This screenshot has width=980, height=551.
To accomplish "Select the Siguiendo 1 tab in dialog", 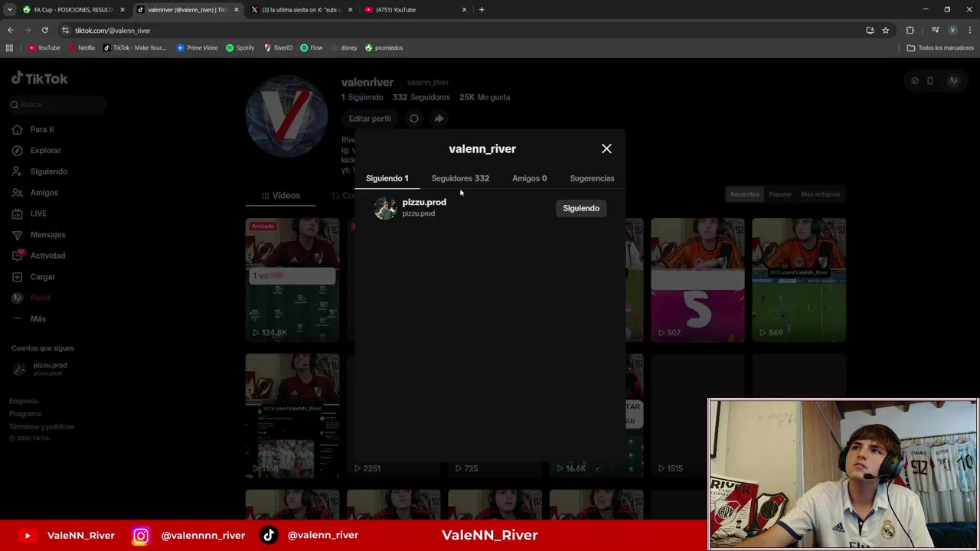I will tap(387, 178).
